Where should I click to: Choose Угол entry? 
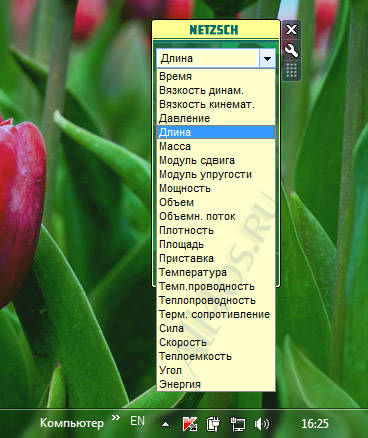coord(216,370)
